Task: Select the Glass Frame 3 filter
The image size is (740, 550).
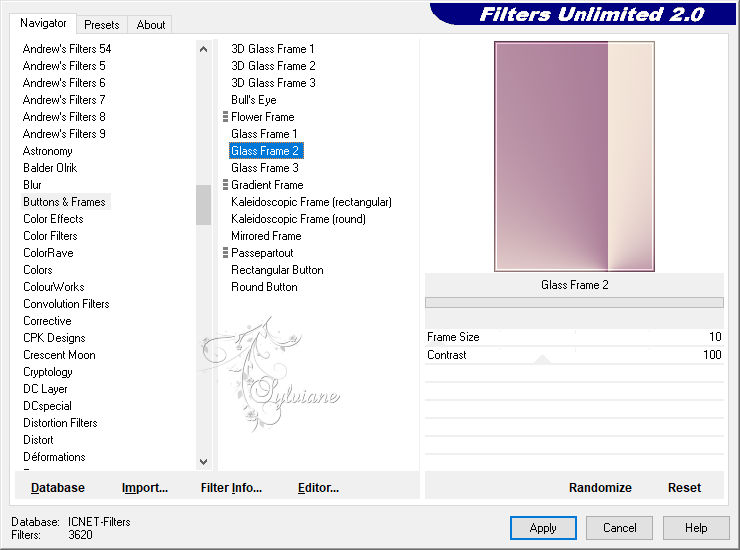Action: (x=265, y=168)
